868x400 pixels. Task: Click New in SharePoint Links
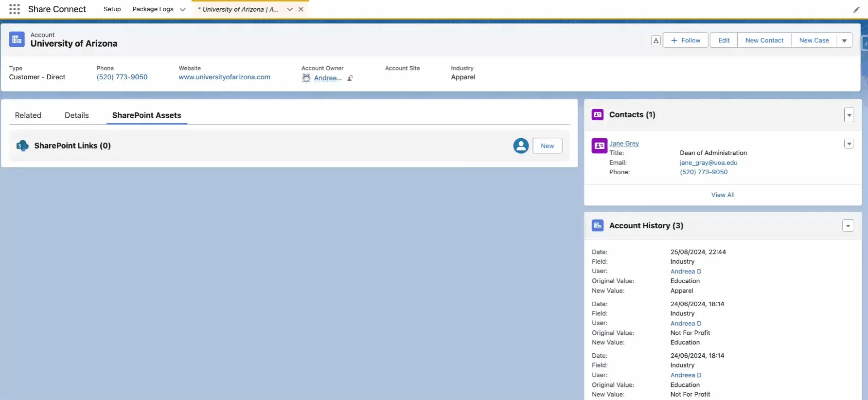pyautogui.click(x=548, y=146)
